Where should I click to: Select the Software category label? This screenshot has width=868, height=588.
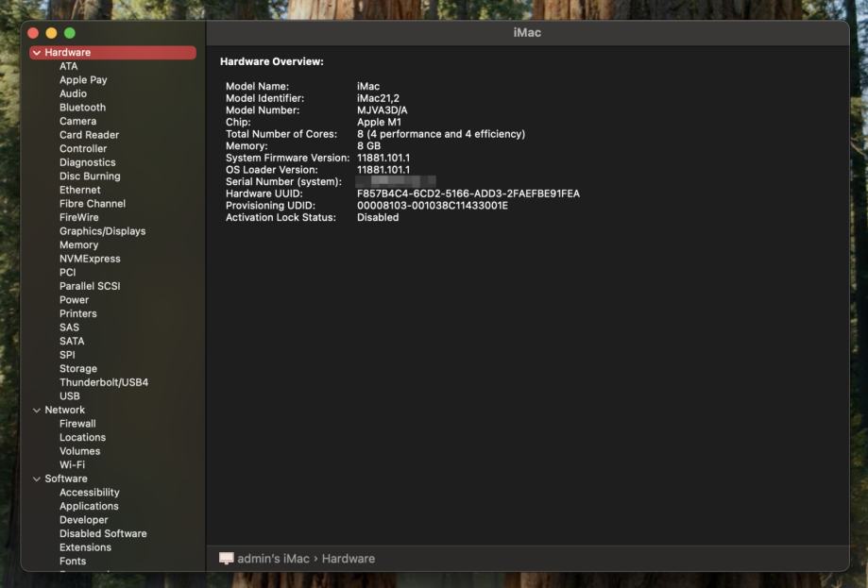(x=66, y=479)
